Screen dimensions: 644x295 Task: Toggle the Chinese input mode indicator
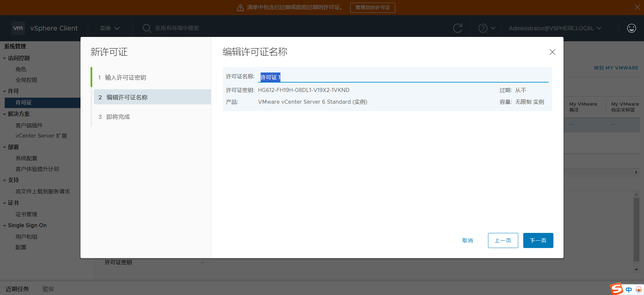tap(629, 289)
